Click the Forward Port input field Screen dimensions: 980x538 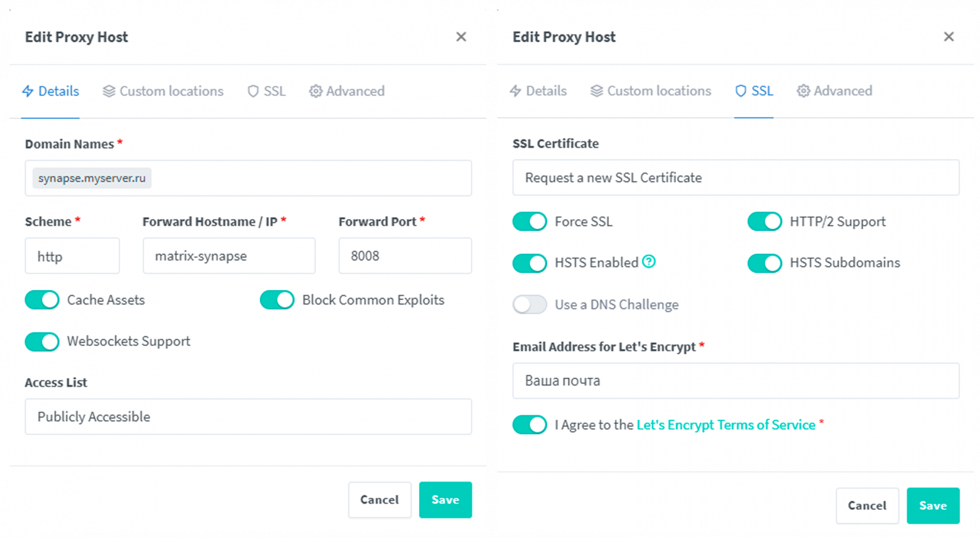[405, 256]
